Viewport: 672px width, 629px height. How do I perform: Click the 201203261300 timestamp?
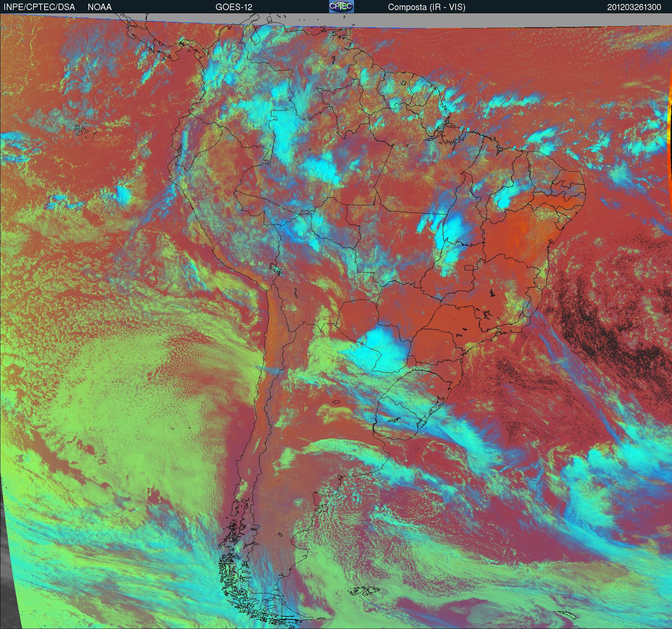coord(634,7)
